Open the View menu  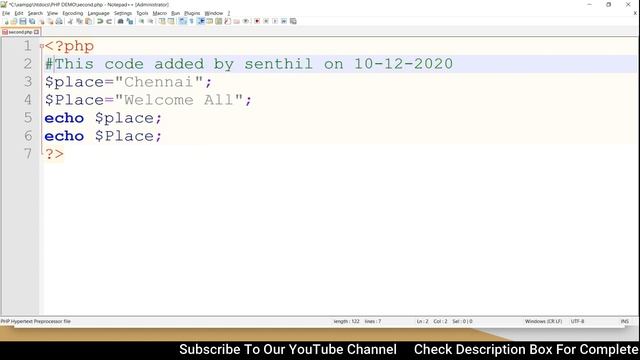coord(52,13)
